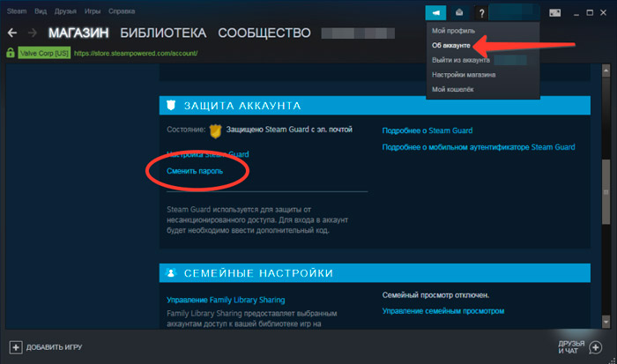Select Об аккаунте from the dropdown menu

[451, 45]
